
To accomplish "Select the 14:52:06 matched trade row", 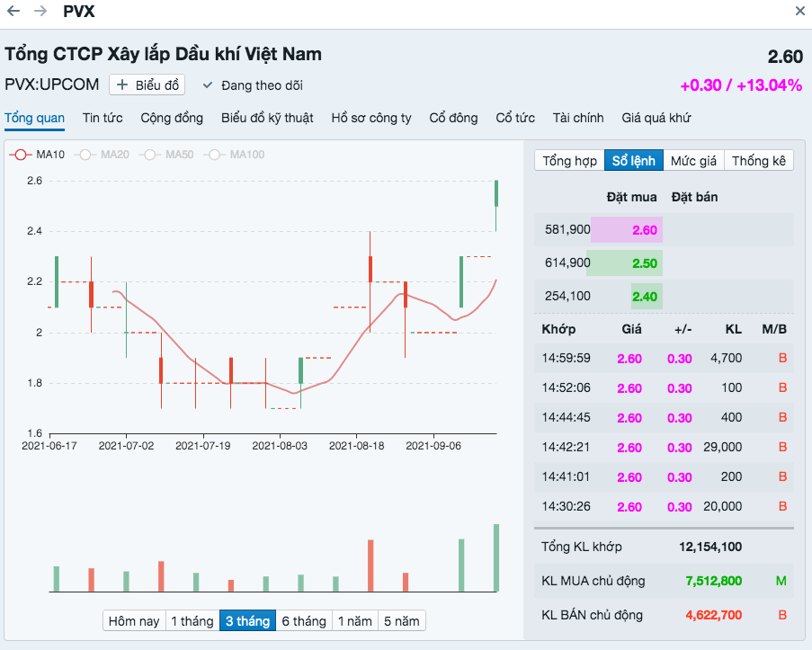I will tap(664, 387).
